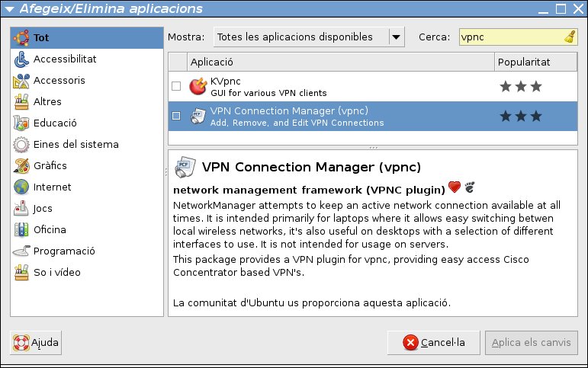Select the Jocs category label

point(43,208)
